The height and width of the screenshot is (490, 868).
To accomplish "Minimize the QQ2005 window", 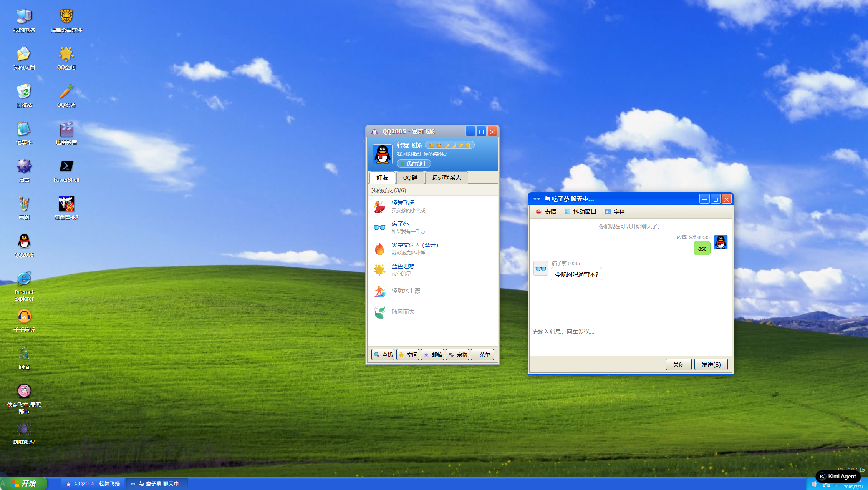I will pyautogui.click(x=470, y=131).
